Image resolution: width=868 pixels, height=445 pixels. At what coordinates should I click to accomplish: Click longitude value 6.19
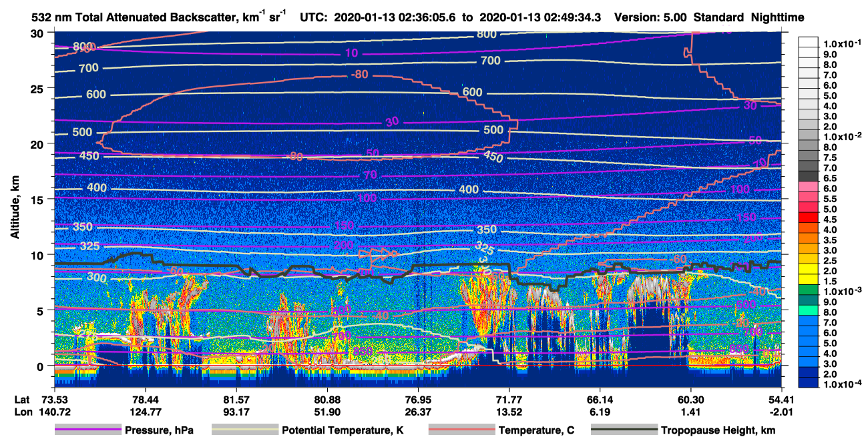click(x=600, y=412)
